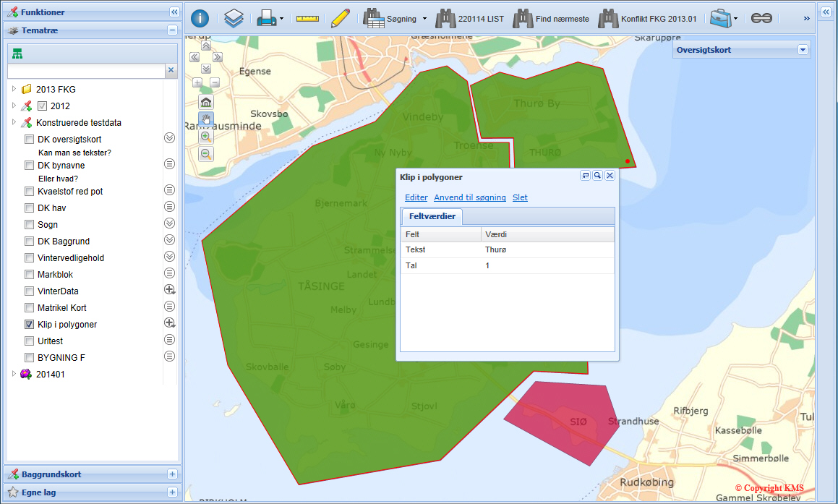838x504 pixels.
Task: Click the Editer link
Action: (x=416, y=197)
